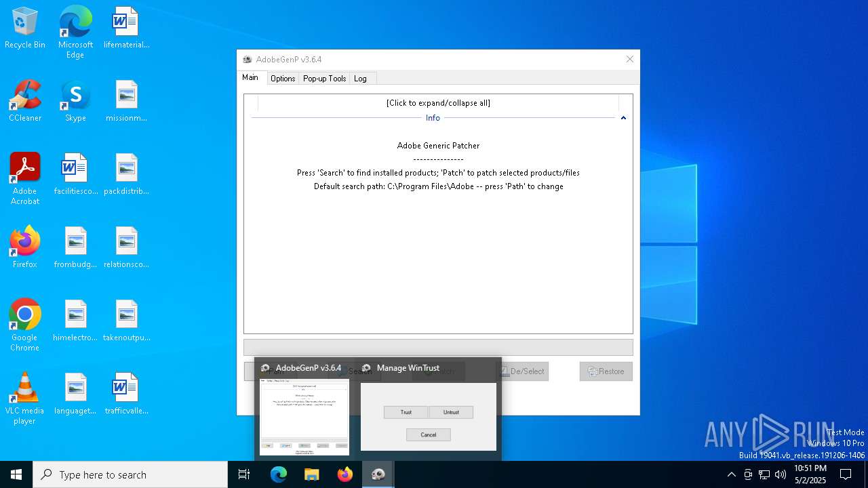Open the Adobe Acrobat desktop shortcut
The image size is (868, 488).
point(25,179)
